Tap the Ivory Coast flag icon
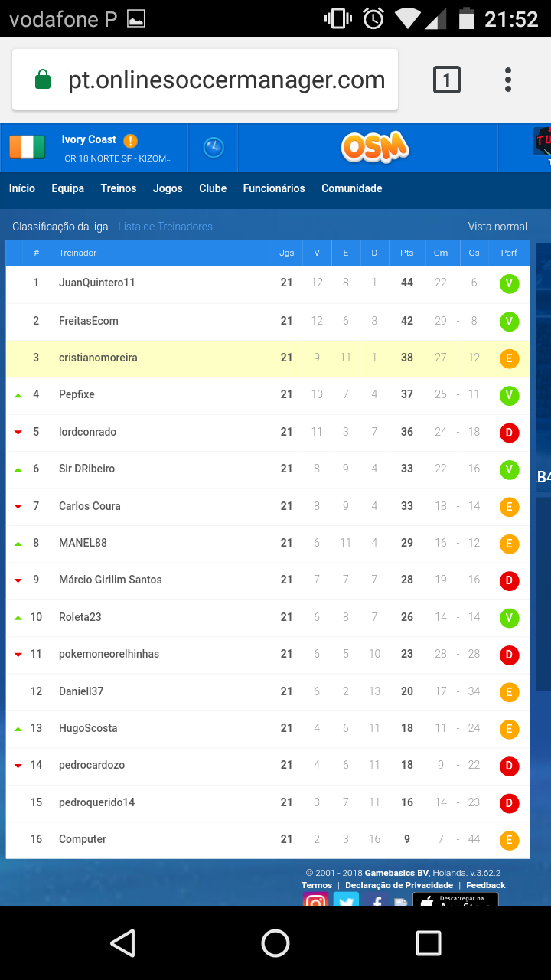The height and width of the screenshot is (980, 551). pos(28,147)
